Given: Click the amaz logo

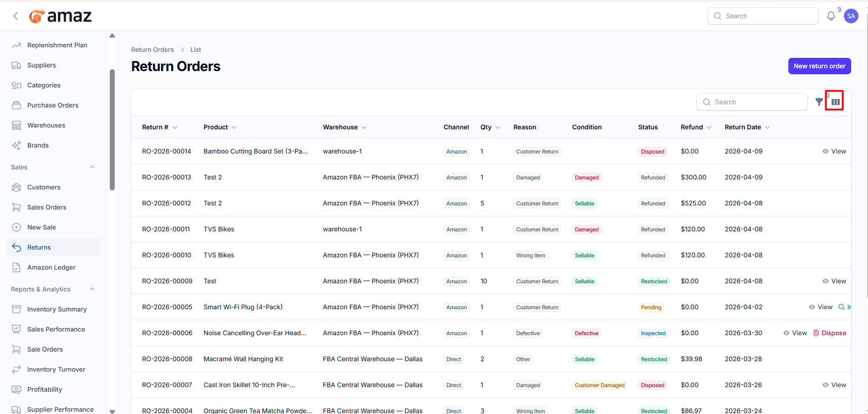Looking at the screenshot, I should click(60, 16).
